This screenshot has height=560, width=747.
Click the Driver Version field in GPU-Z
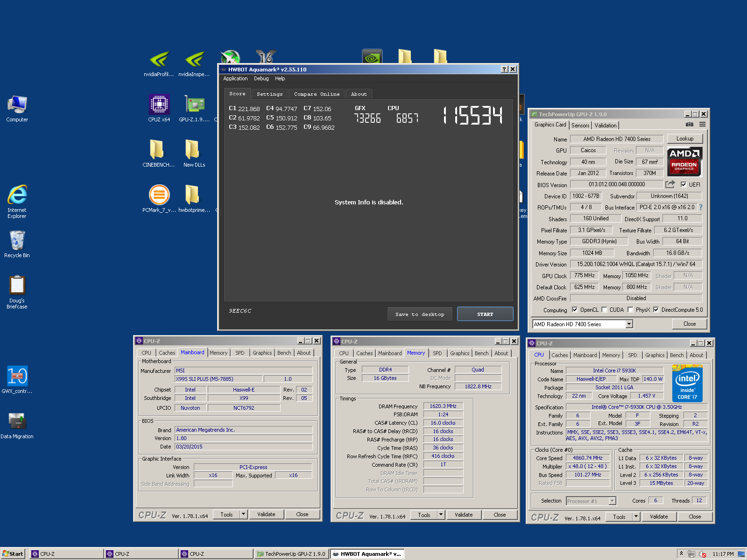[636, 264]
